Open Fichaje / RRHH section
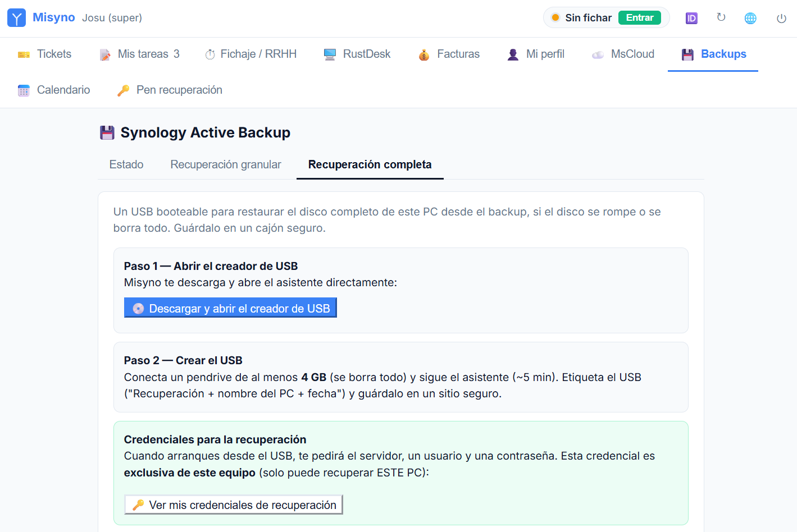797x532 pixels. point(251,54)
